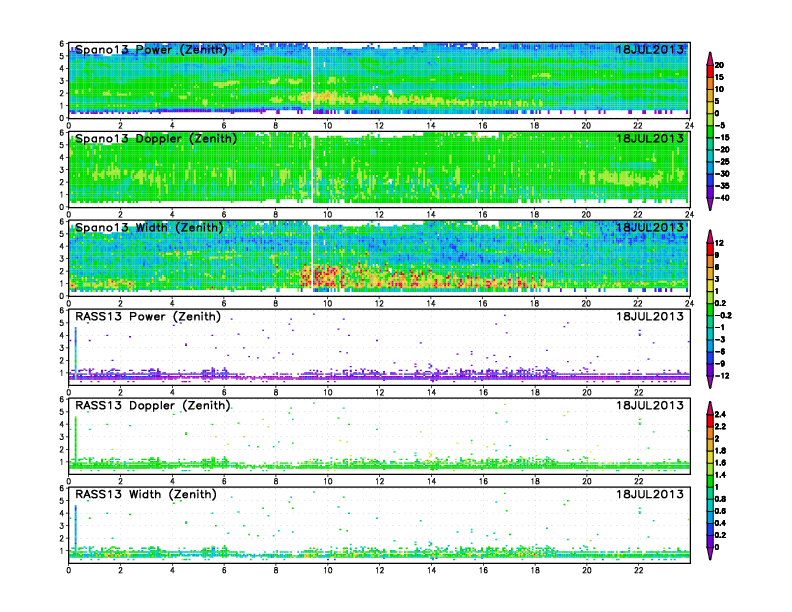The image size is (792, 612).
Task: Click the 18JUL2013 date in Spano13 Doppler panel
Action: pyautogui.click(x=650, y=138)
